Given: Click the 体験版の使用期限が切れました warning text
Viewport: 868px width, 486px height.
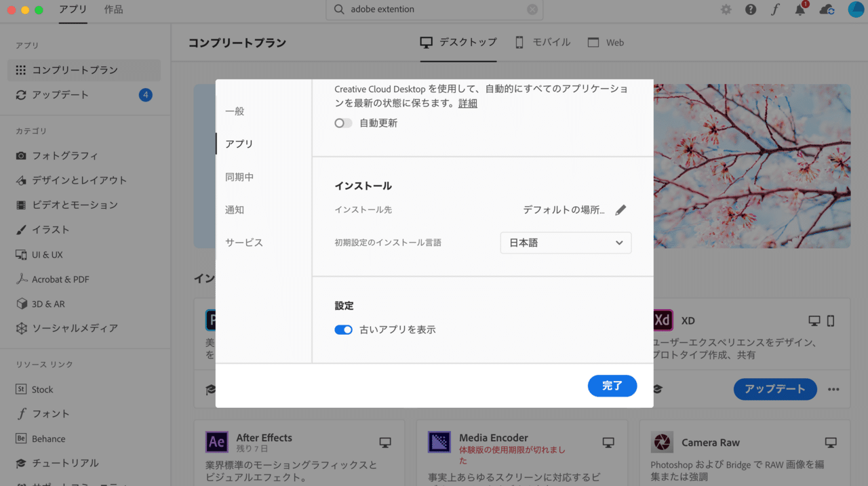Looking at the screenshot, I should 512,455.
